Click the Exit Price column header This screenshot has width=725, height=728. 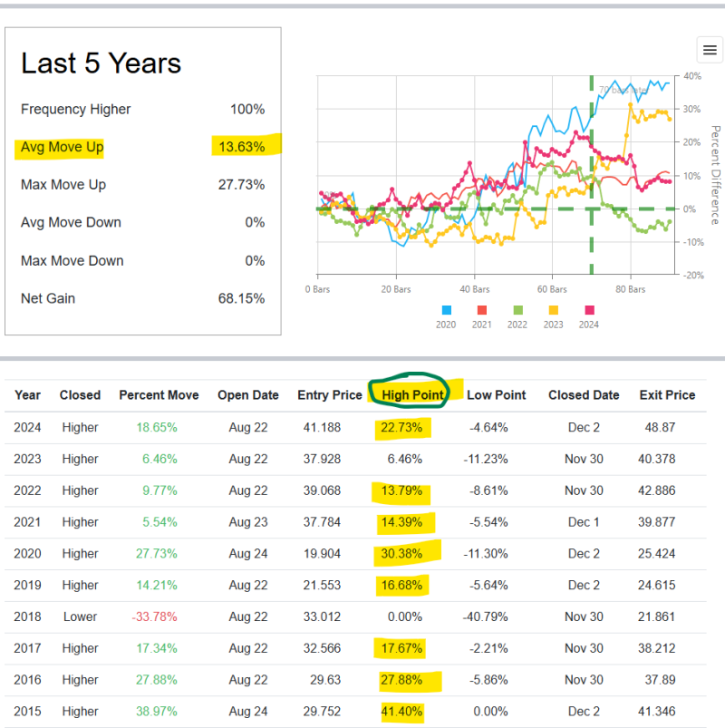pyautogui.click(x=667, y=395)
